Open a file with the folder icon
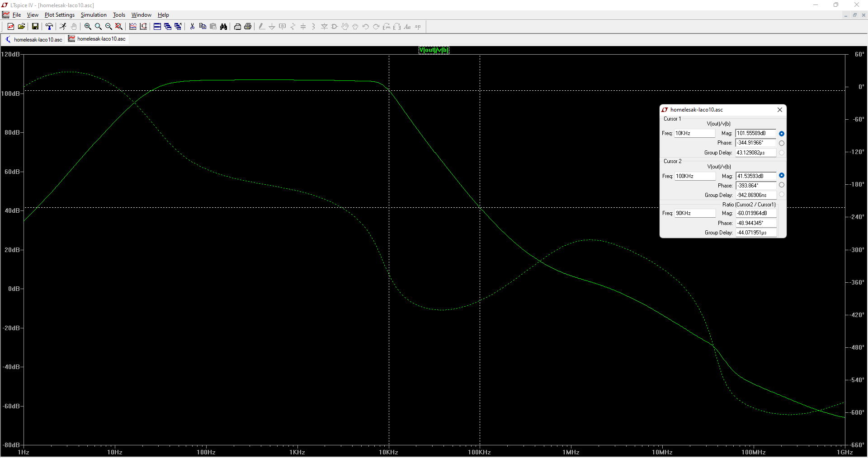868x458 pixels. coord(21,27)
